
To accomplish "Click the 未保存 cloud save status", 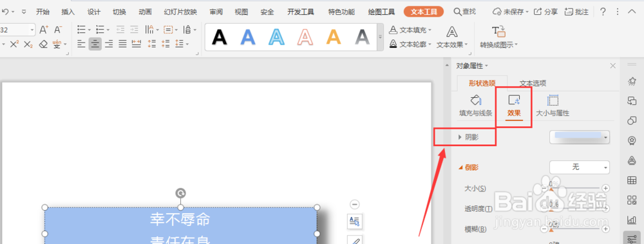I will point(511,12).
